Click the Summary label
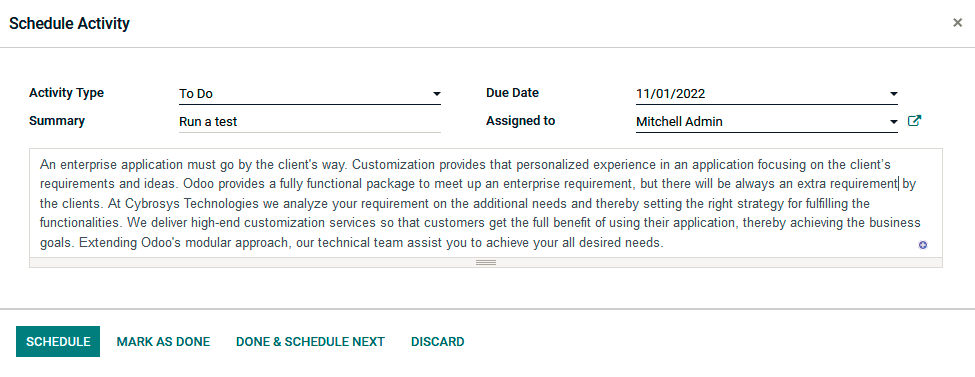 pyautogui.click(x=57, y=121)
